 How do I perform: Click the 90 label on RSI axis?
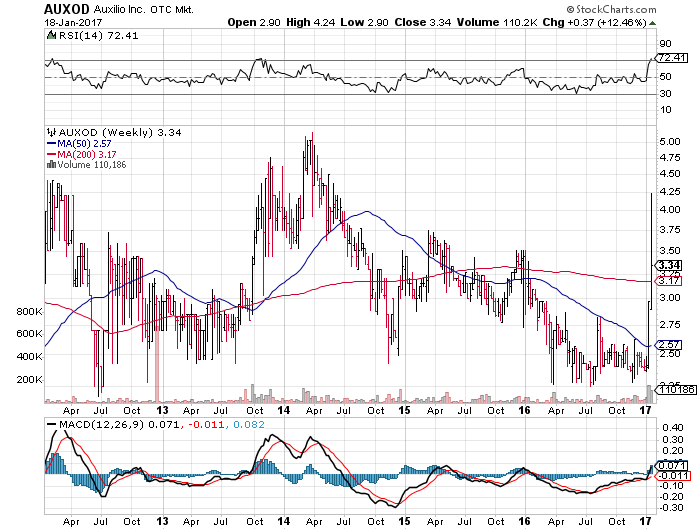click(665, 44)
